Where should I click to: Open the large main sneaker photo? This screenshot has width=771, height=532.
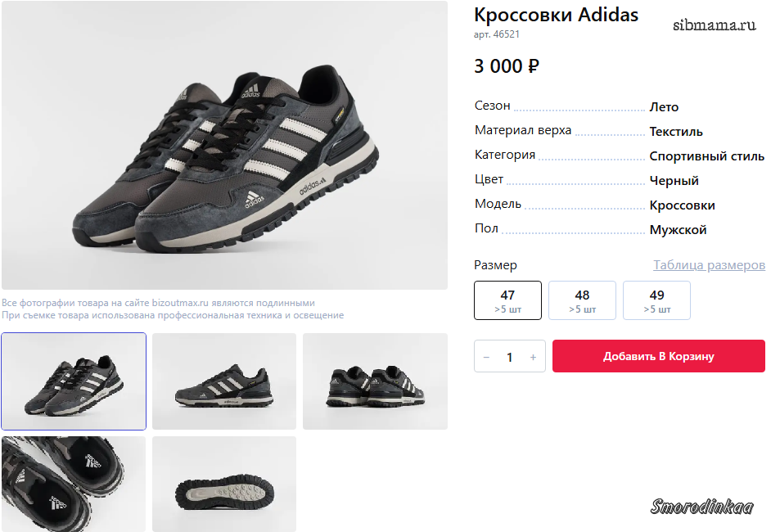(224, 145)
